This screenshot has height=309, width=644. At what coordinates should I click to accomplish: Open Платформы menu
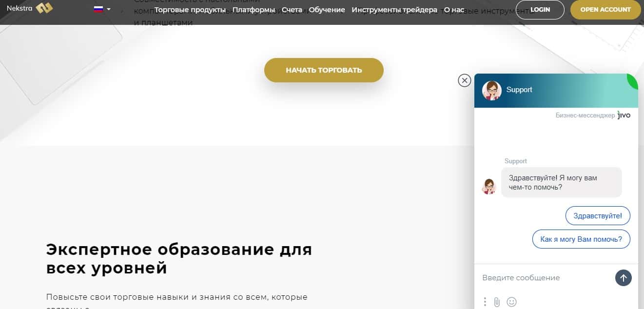(254, 9)
